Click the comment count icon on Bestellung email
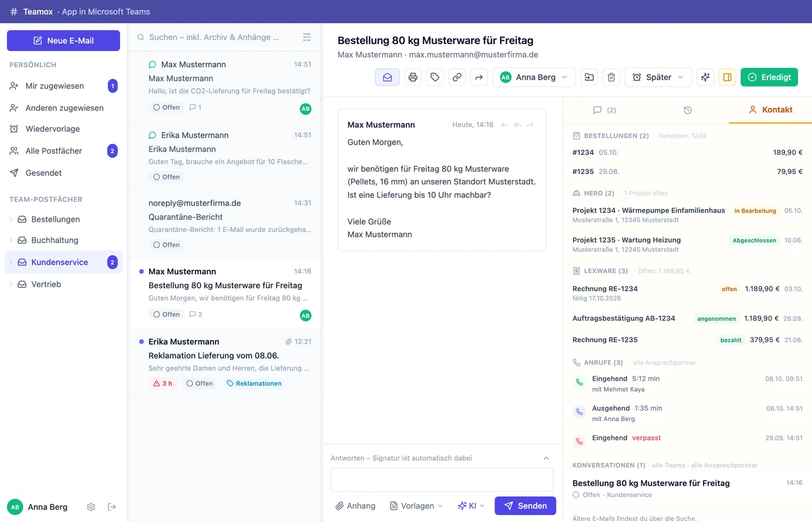812x522 pixels. click(x=196, y=314)
